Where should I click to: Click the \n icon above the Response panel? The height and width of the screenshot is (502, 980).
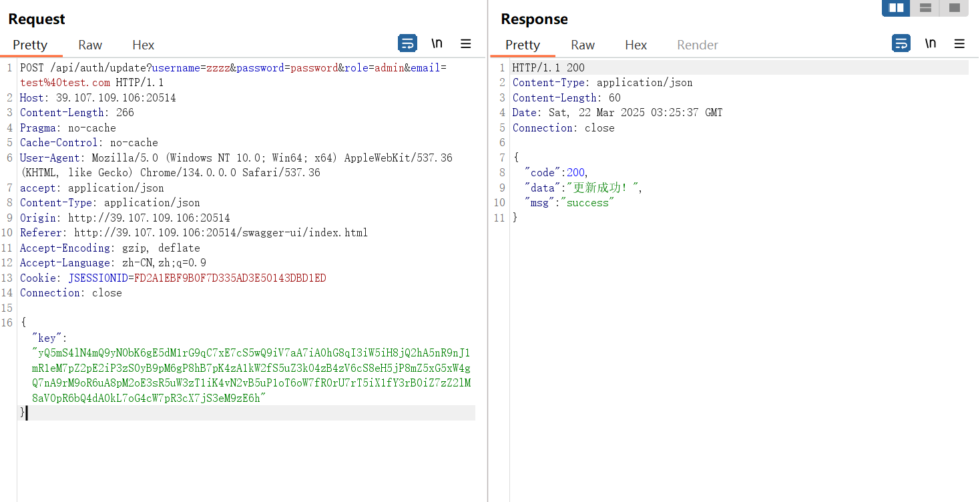tap(931, 43)
